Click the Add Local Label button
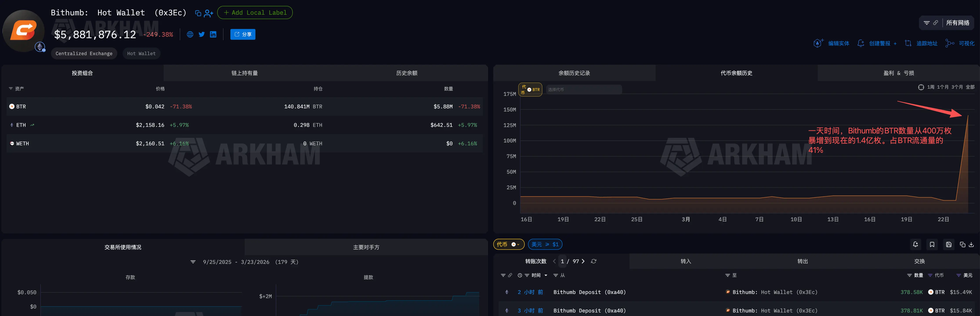Image resolution: width=980 pixels, height=316 pixels. click(255, 13)
